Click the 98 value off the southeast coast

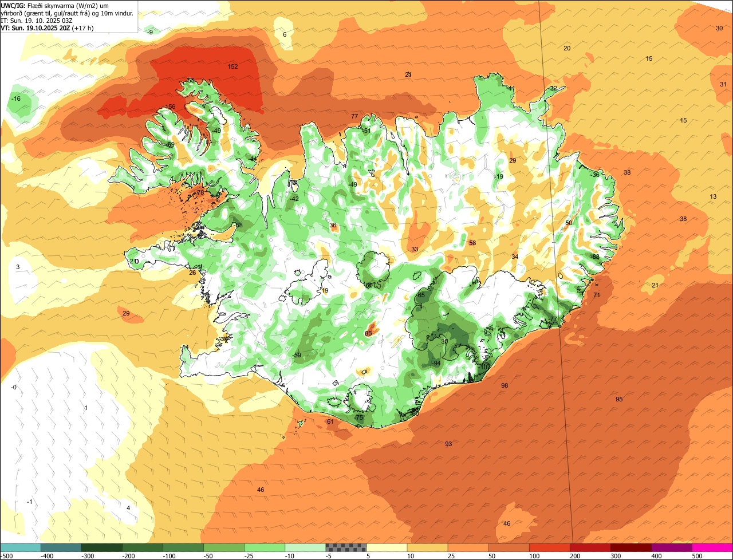coord(505,386)
